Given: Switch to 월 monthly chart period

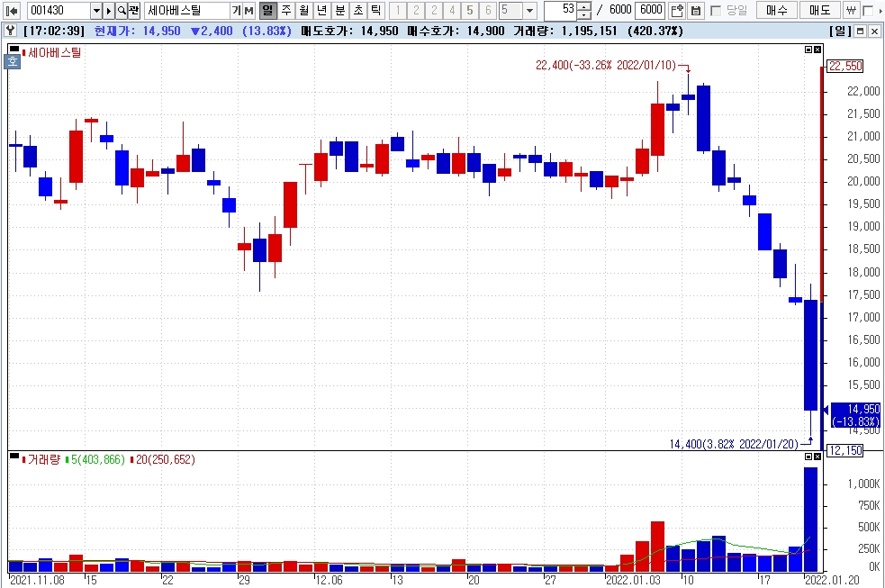Looking at the screenshot, I should pyautogui.click(x=304, y=10).
